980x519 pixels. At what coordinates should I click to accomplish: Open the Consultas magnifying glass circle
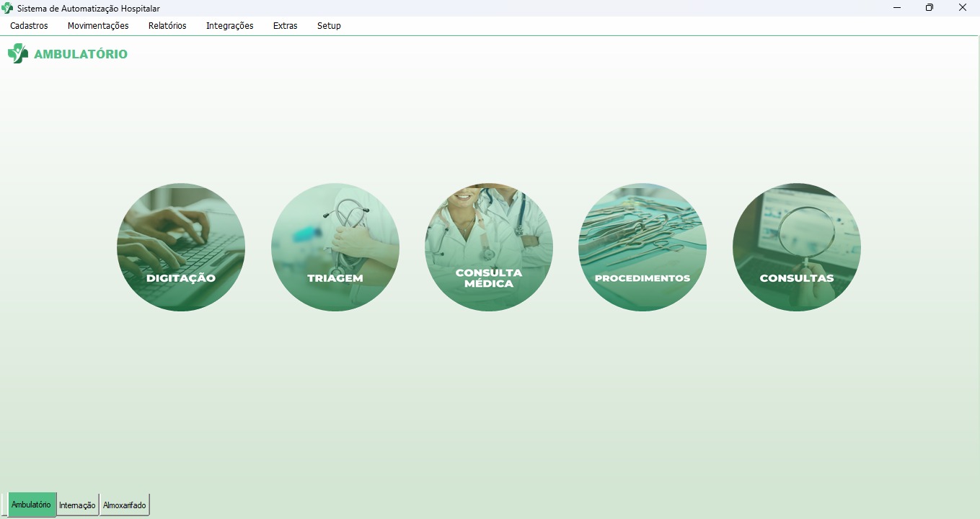[797, 247]
